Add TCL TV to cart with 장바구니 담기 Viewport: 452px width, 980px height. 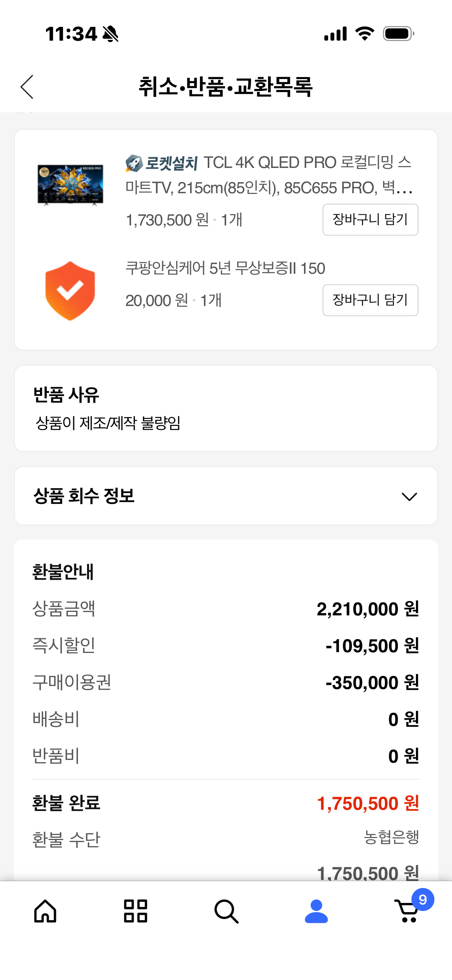pos(370,220)
